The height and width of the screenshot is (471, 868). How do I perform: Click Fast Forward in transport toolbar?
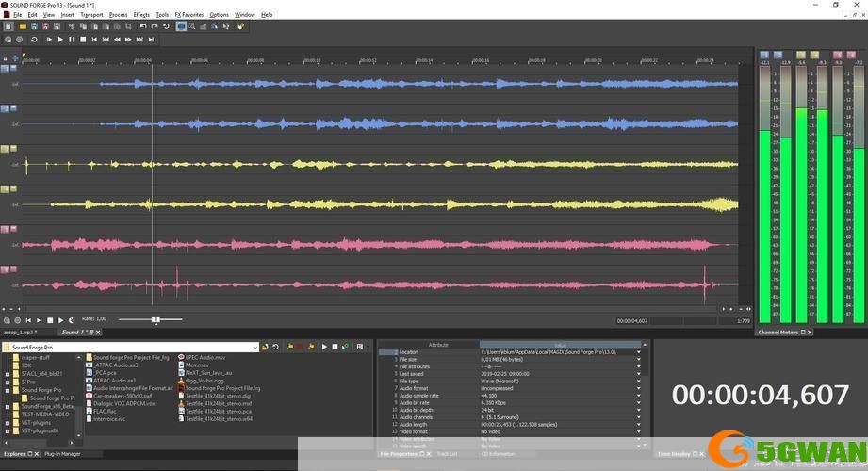point(128,40)
